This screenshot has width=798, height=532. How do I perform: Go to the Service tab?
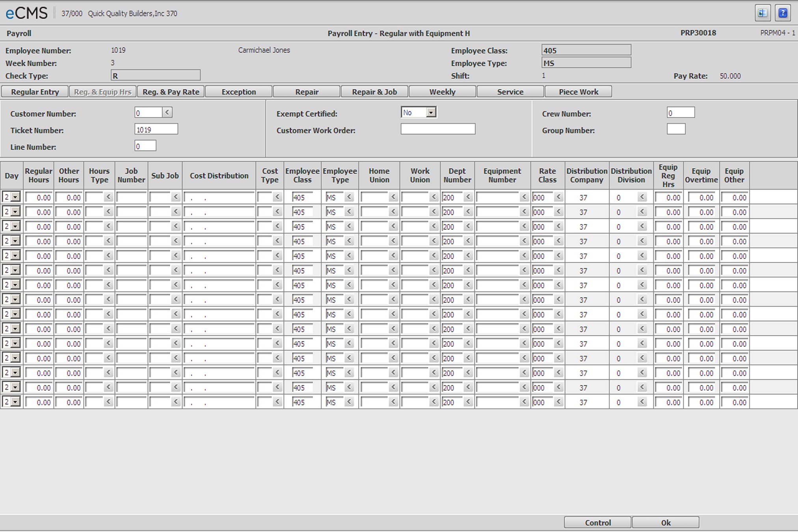[x=510, y=92]
